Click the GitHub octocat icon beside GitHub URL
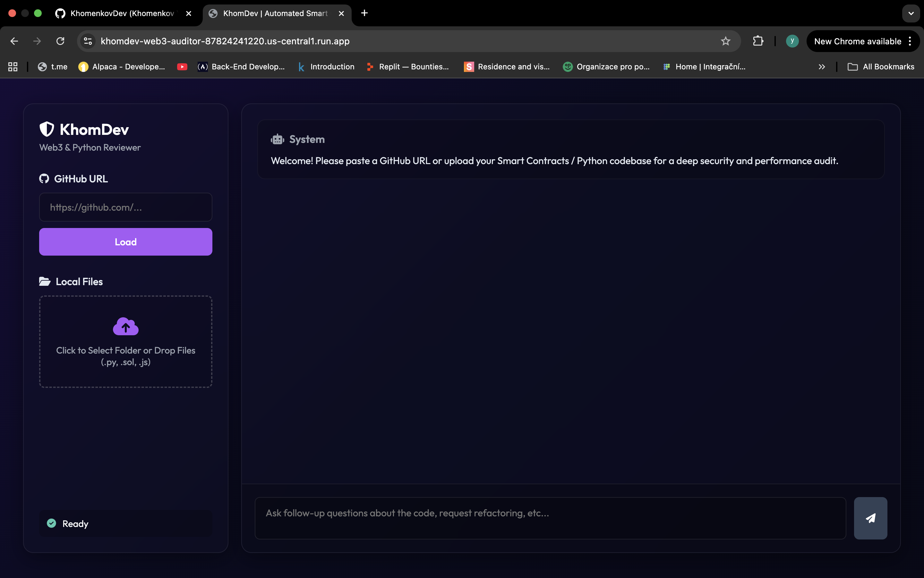The width and height of the screenshot is (924, 578). click(x=44, y=179)
